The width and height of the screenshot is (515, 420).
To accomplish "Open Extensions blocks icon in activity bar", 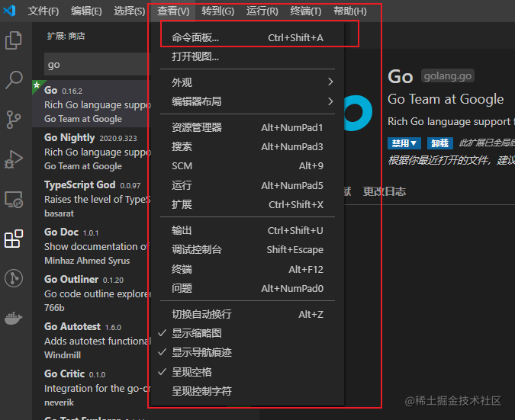I will point(14,239).
